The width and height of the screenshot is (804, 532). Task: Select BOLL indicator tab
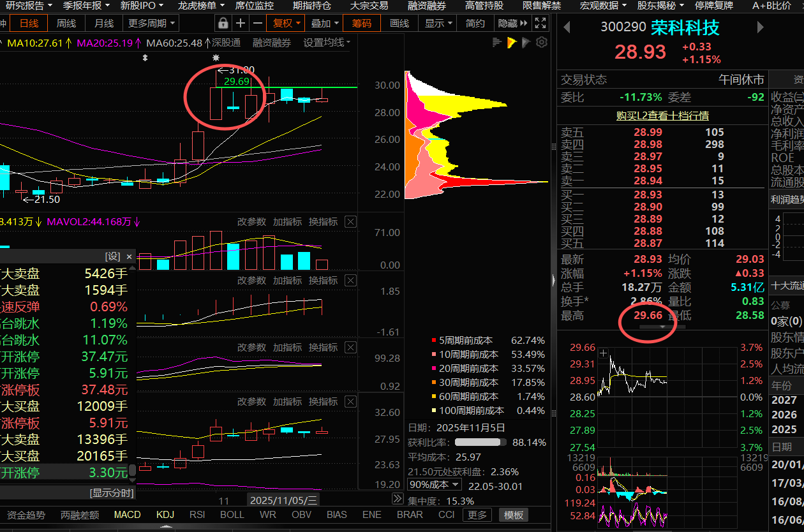pos(232,515)
